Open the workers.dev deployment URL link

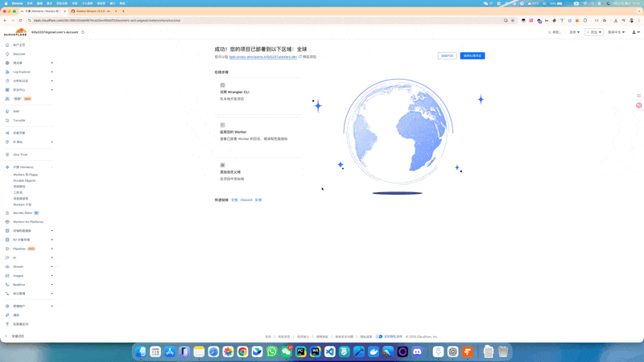click(263, 57)
